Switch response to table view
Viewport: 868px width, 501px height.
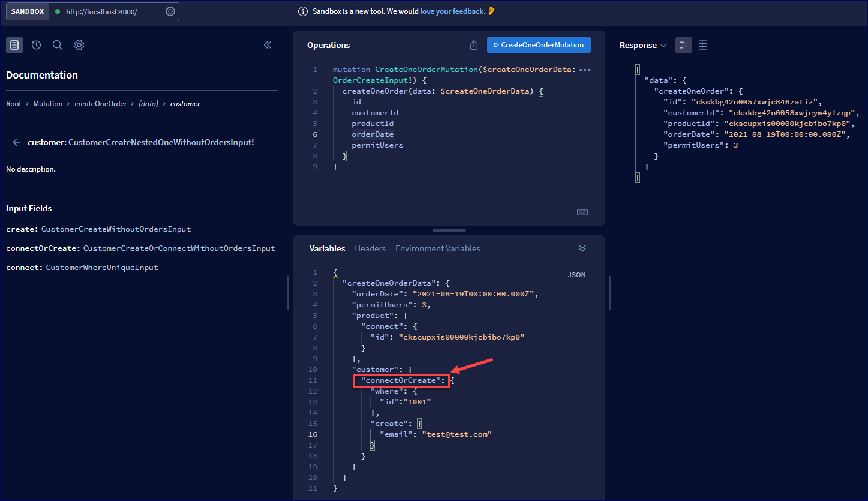click(703, 45)
